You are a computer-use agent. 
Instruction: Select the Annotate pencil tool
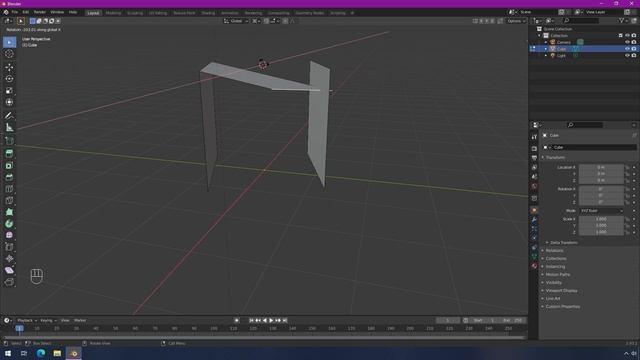9,116
